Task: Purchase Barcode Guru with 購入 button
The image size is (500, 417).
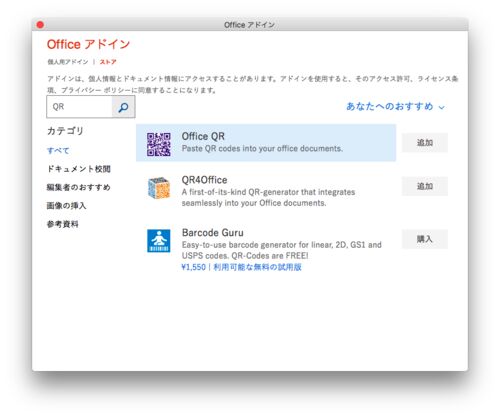Action: (425, 239)
